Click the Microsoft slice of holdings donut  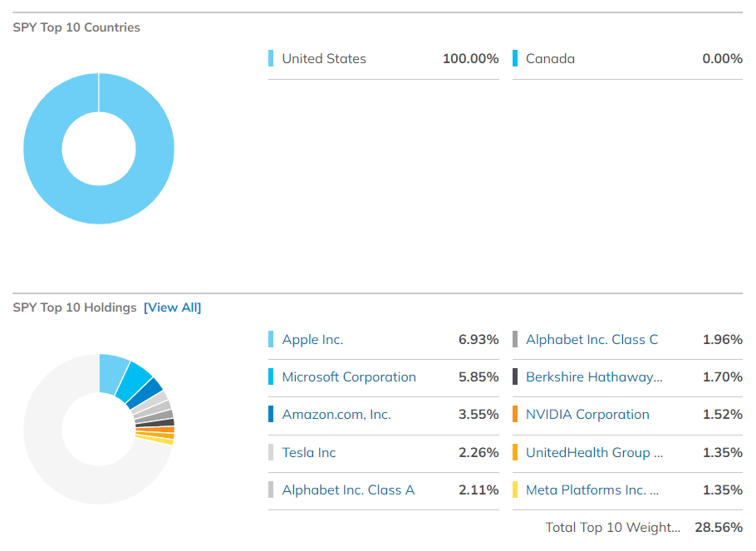[135, 381]
